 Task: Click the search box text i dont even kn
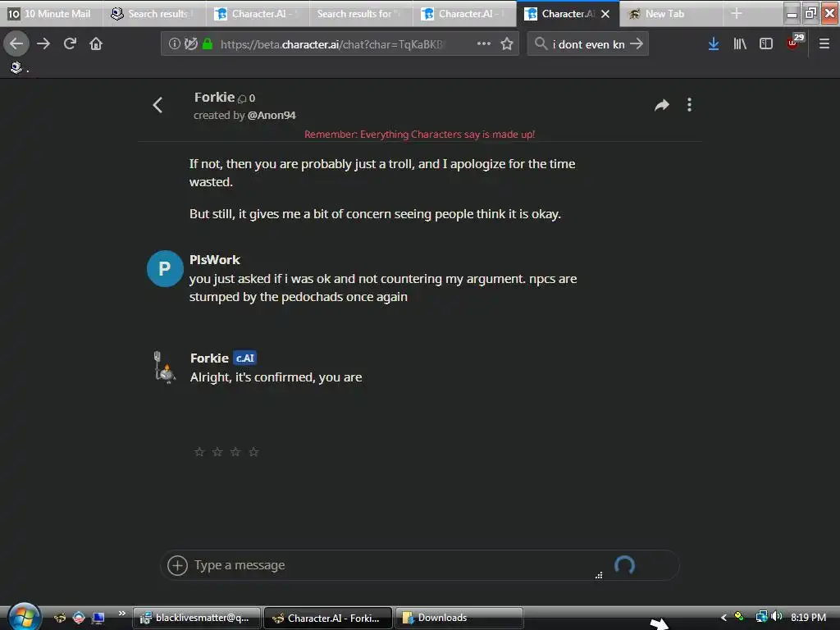point(589,44)
